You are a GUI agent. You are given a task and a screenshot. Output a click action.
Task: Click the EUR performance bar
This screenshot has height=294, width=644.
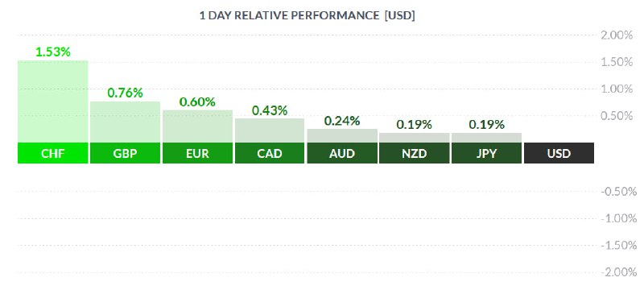click(x=197, y=126)
